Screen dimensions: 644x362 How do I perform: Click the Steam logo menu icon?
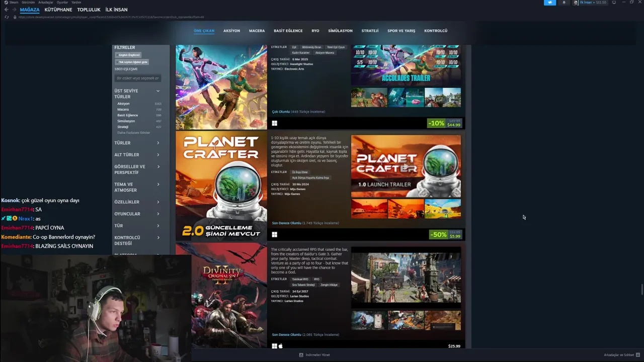click(6, 3)
